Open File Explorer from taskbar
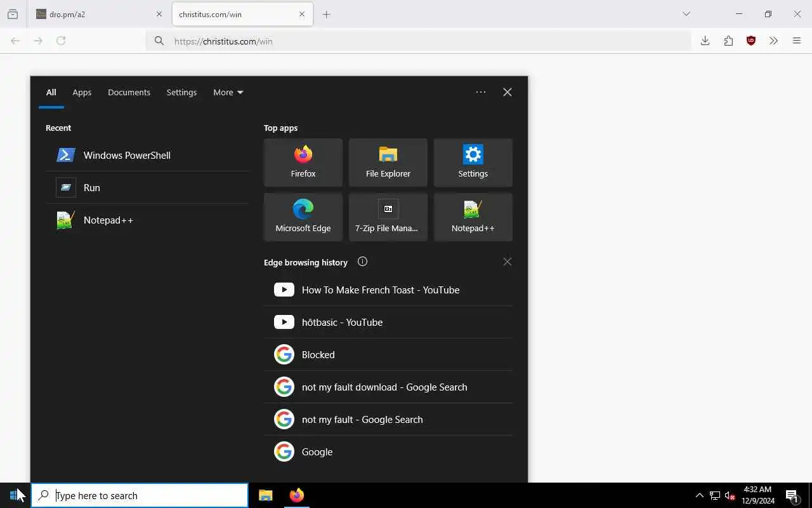 pos(266,495)
